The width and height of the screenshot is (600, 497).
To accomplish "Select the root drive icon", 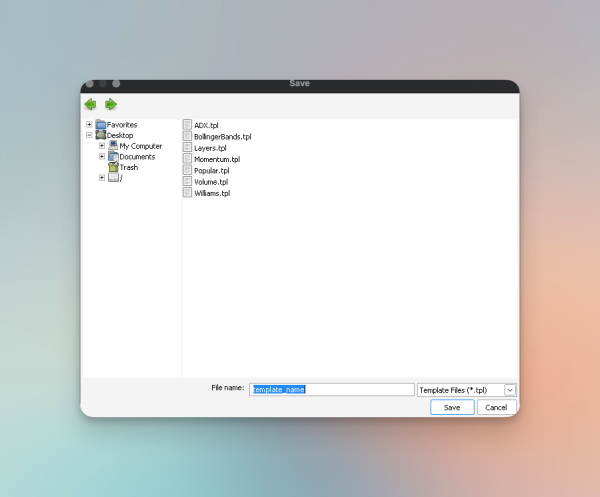I will pyautogui.click(x=113, y=178).
